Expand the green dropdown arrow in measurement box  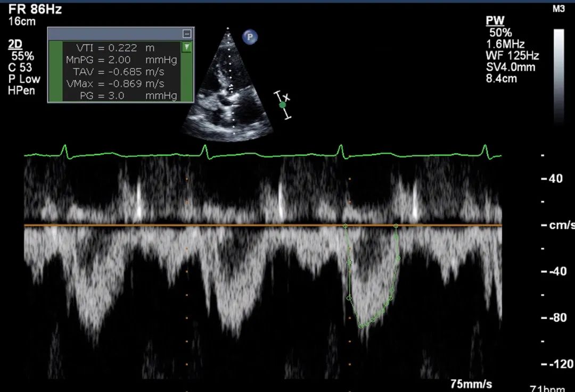pyautogui.click(x=186, y=47)
